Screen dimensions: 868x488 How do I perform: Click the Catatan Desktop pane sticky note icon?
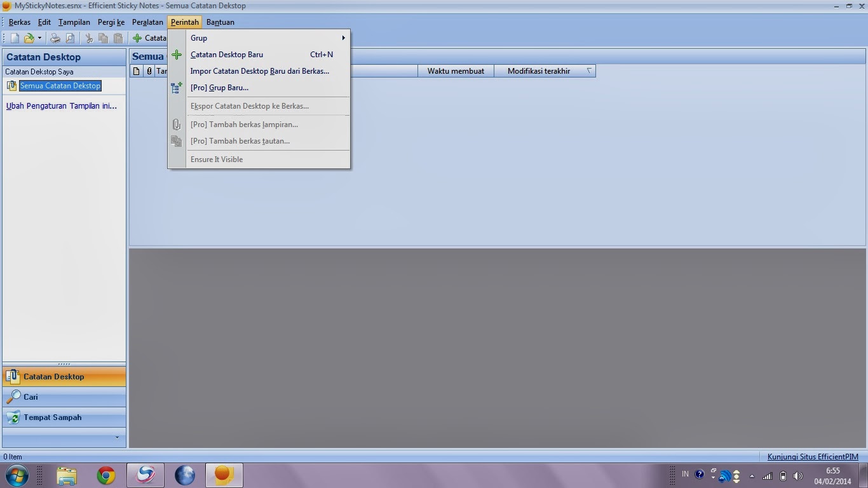tap(13, 377)
